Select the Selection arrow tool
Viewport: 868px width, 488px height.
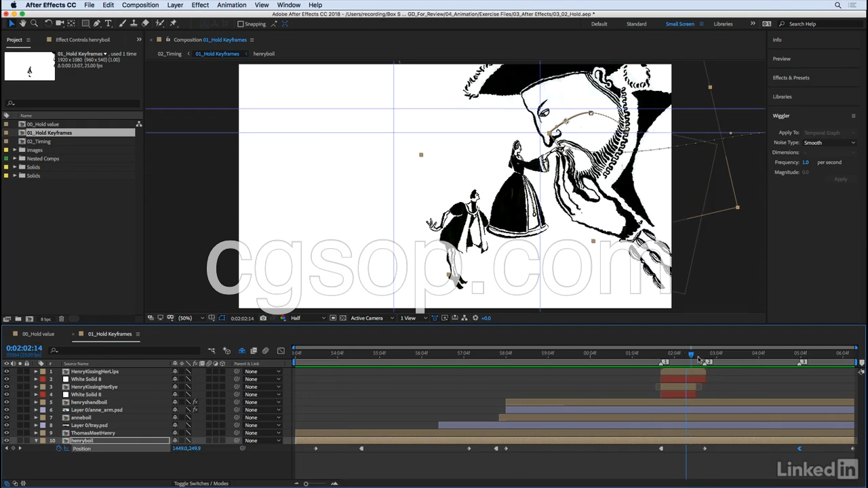click(x=12, y=24)
